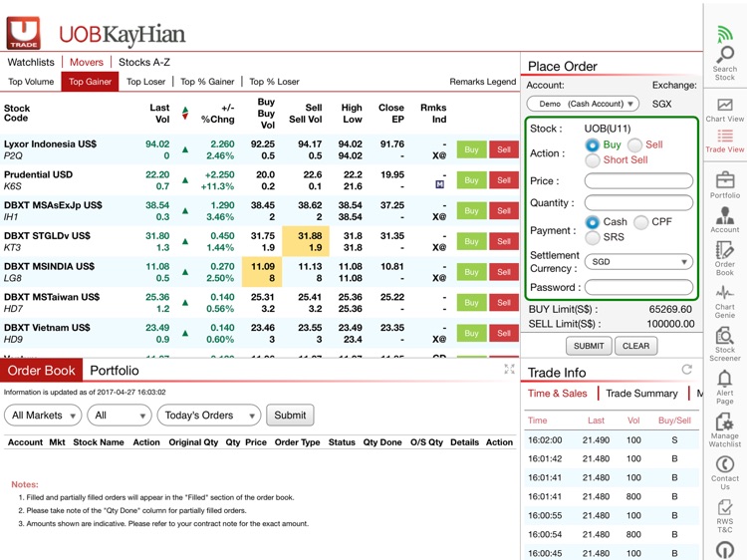Click the power icon at sidebar bottom
This screenshot has width=747, height=560.
725,550
